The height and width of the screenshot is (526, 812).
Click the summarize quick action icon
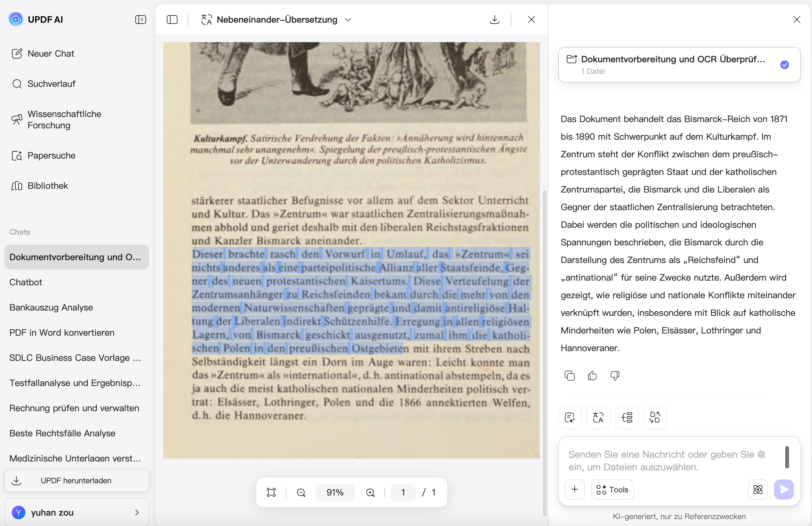[x=570, y=417]
